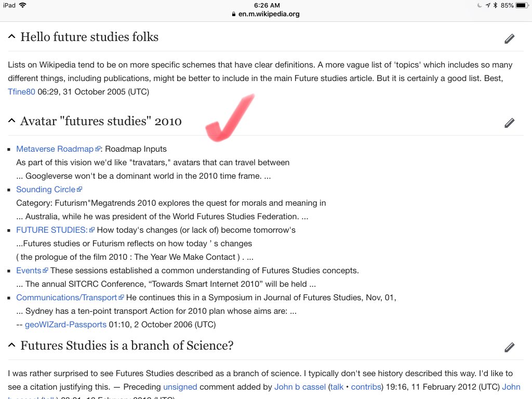Tap the Do Not Disturb moon icon

[x=480, y=5]
